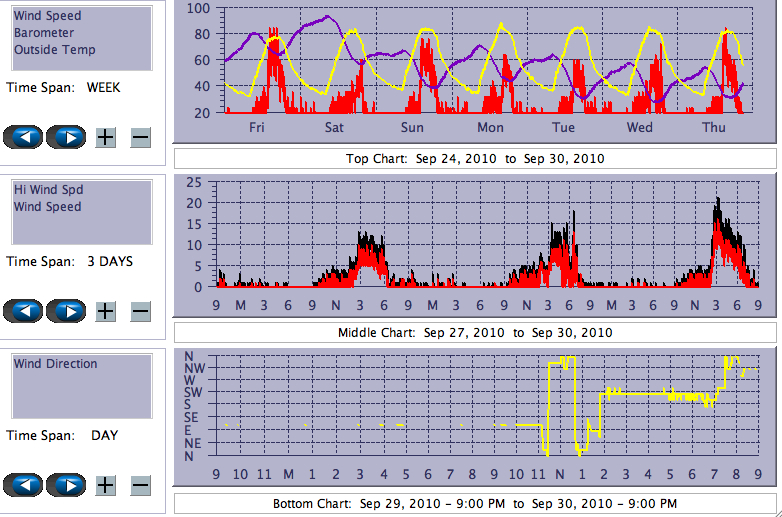782x517 pixels.
Task: Click bottom chart's left arrow button
Action: [x=24, y=485]
